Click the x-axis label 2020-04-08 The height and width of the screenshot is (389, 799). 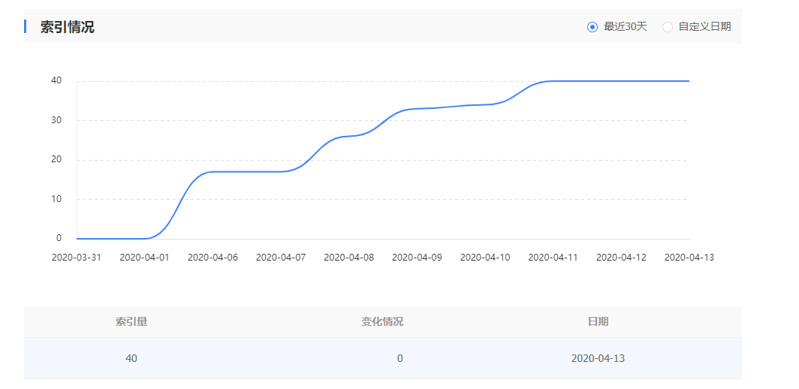pyautogui.click(x=349, y=257)
